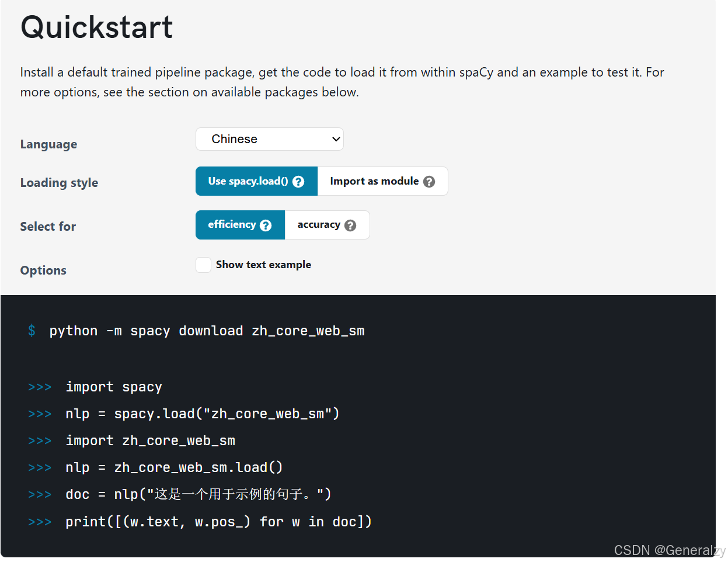Click the 'python -m spacy download zh_core_web_sm' command
728x562 pixels.
point(207,331)
